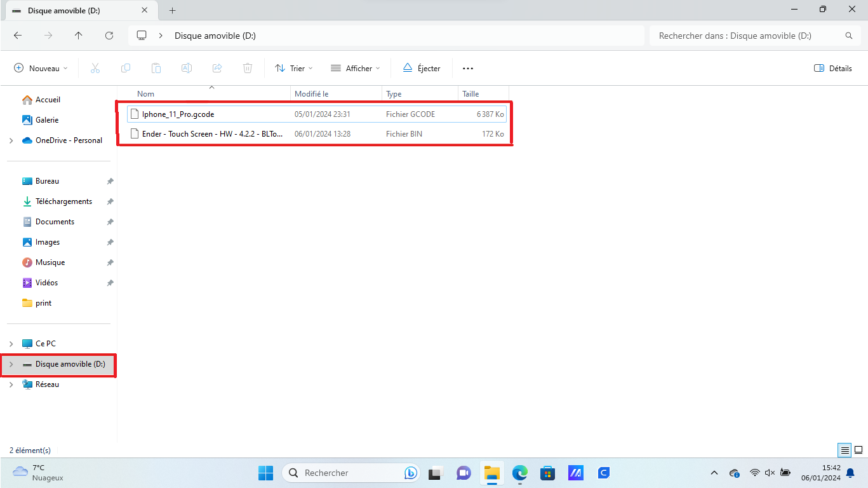Open a new File Explorer tab
Image resolution: width=868 pixels, height=488 pixels.
click(173, 10)
